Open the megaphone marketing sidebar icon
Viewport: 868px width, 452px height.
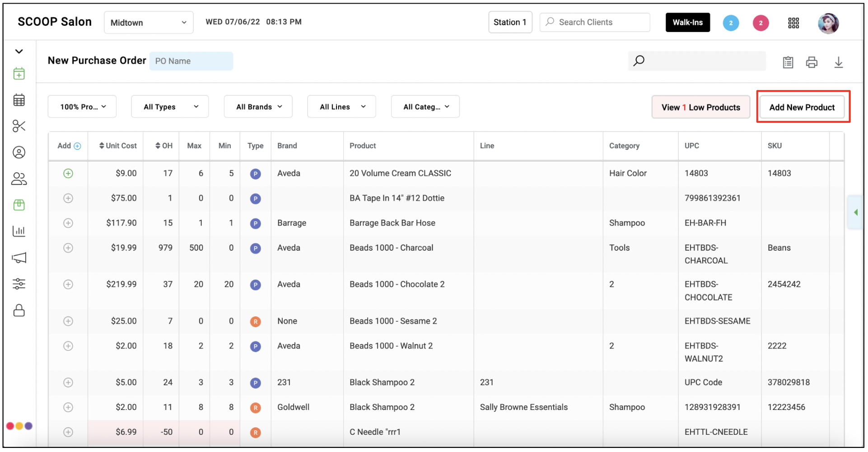tap(19, 258)
